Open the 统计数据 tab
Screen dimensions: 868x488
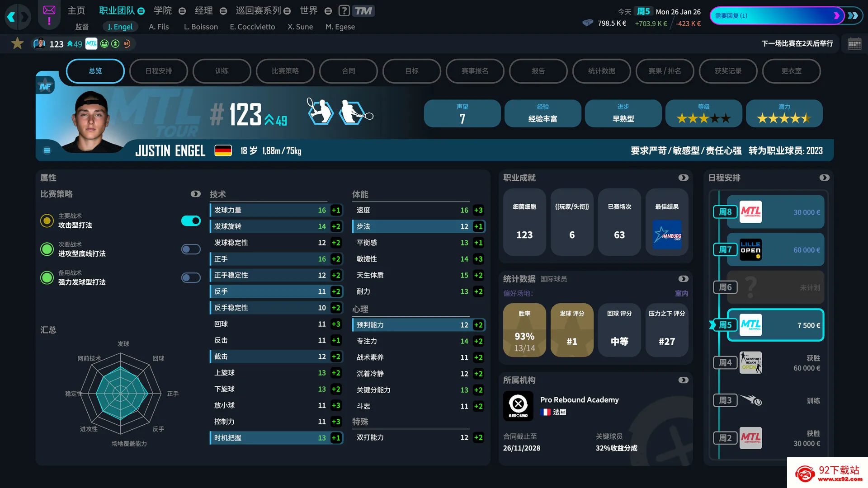point(602,71)
